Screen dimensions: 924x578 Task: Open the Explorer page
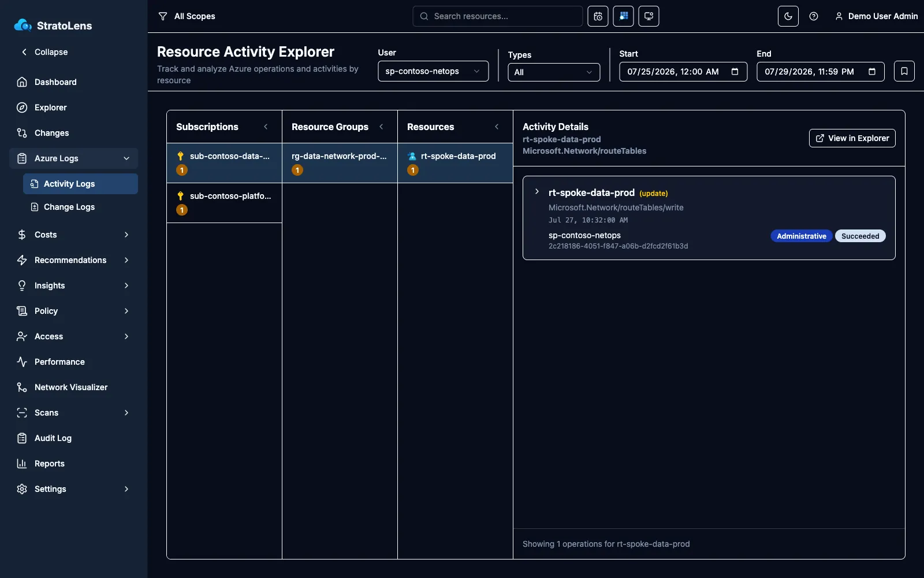(73, 108)
